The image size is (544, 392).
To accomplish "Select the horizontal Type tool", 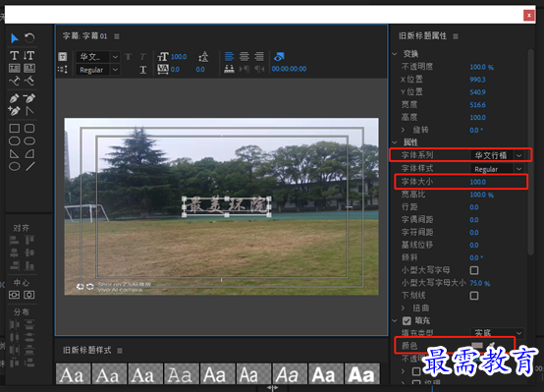I will (14, 55).
